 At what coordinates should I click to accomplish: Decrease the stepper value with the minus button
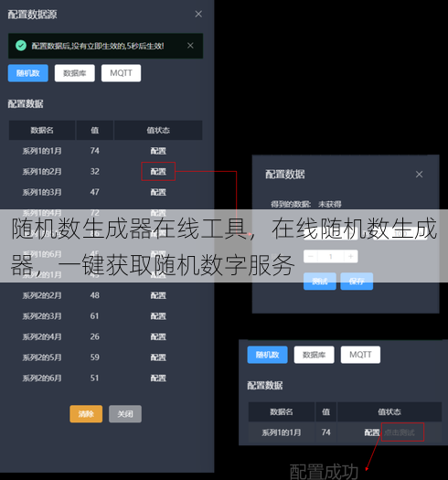[x=311, y=256]
